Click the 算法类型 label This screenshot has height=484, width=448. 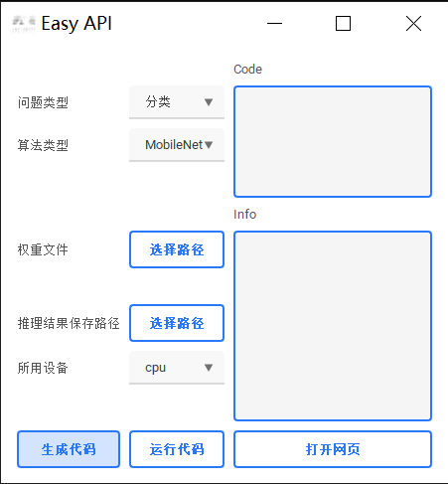click(x=43, y=145)
